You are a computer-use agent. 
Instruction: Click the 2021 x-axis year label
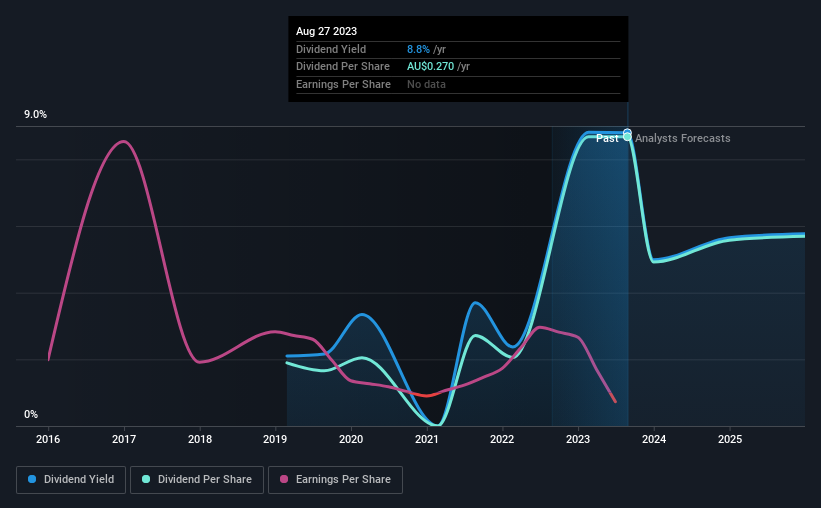[x=427, y=439]
